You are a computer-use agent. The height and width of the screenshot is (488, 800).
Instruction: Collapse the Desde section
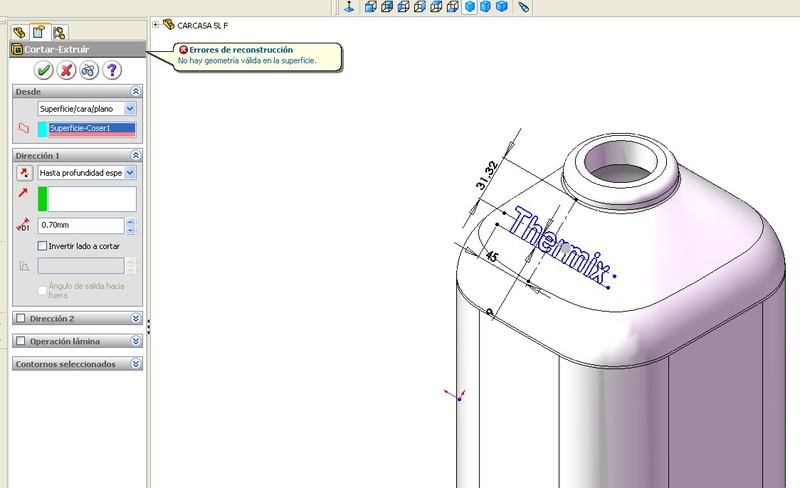(x=135, y=91)
